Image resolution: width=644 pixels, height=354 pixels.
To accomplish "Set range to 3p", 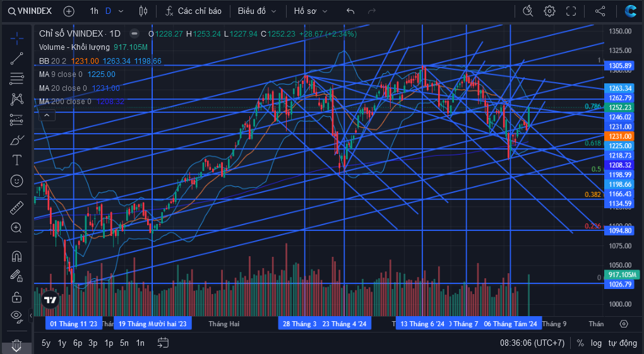I will tap(93, 343).
